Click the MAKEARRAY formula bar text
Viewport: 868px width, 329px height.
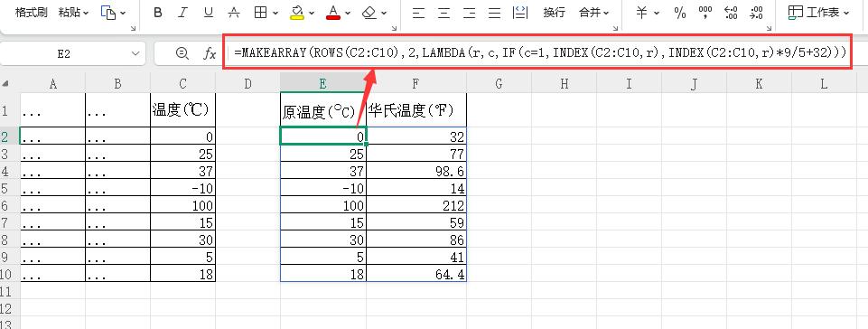pos(540,52)
